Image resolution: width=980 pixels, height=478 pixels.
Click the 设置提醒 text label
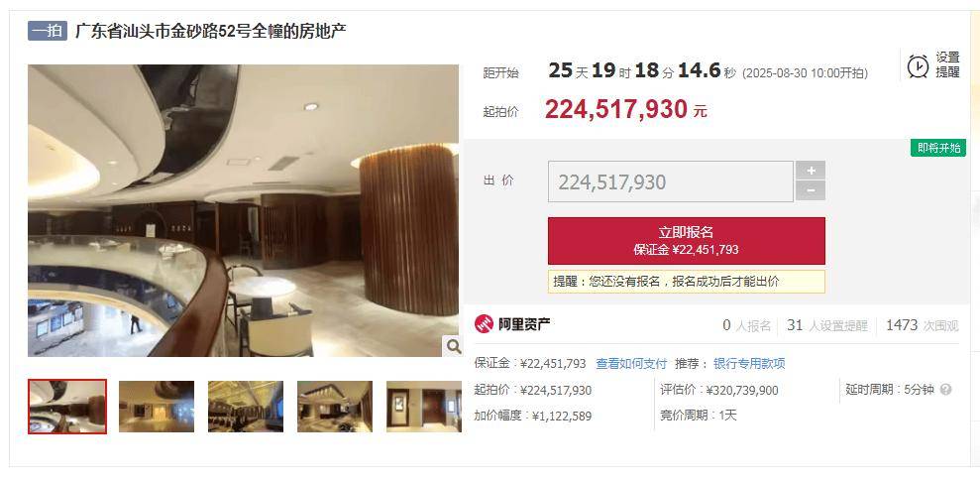pyautogui.click(x=947, y=64)
